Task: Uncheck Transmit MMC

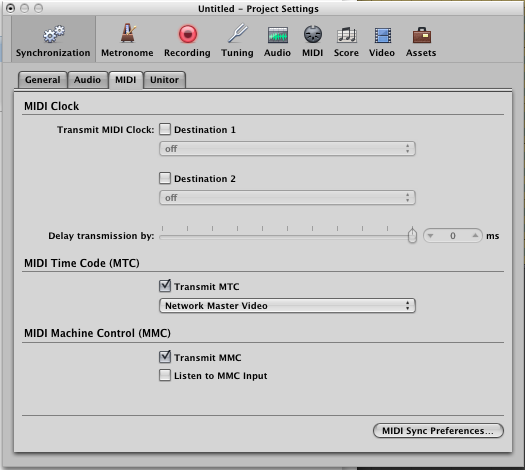Action: click(165, 357)
